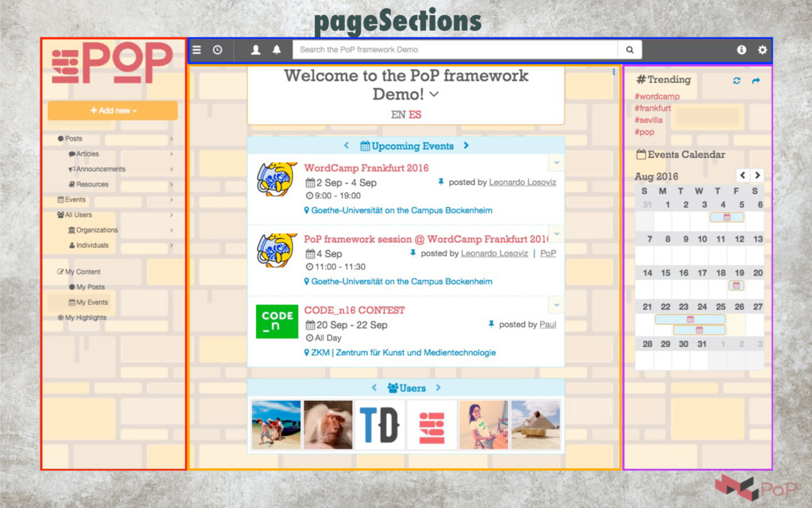
Task: Click the WordCamp Frankfurt event avatar
Action: click(277, 179)
